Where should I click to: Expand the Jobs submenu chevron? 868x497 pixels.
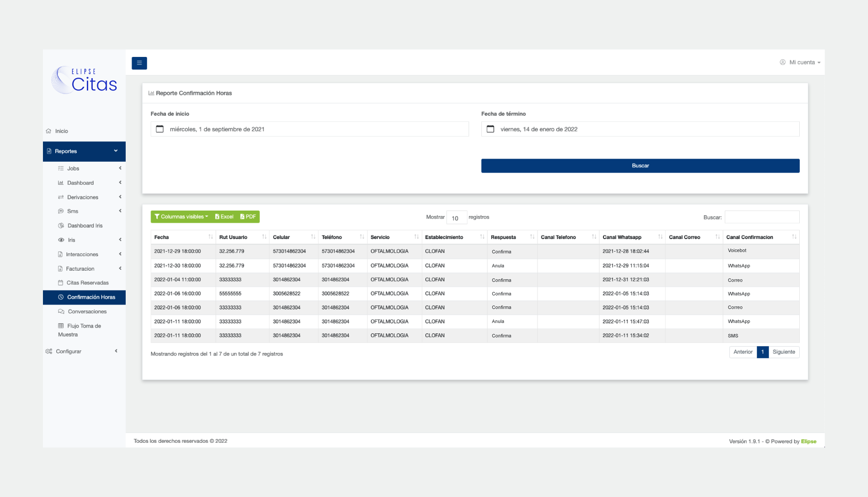(x=120, y=168)
